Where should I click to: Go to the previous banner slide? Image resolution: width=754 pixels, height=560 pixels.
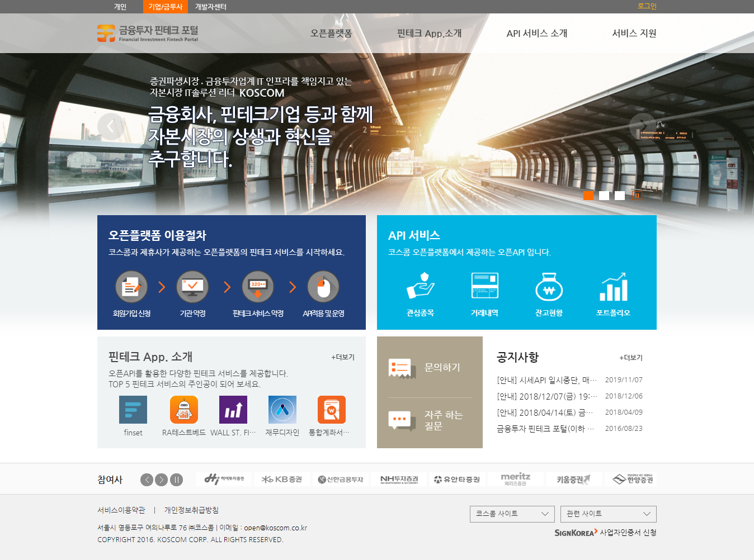click(x=111, y=127)
